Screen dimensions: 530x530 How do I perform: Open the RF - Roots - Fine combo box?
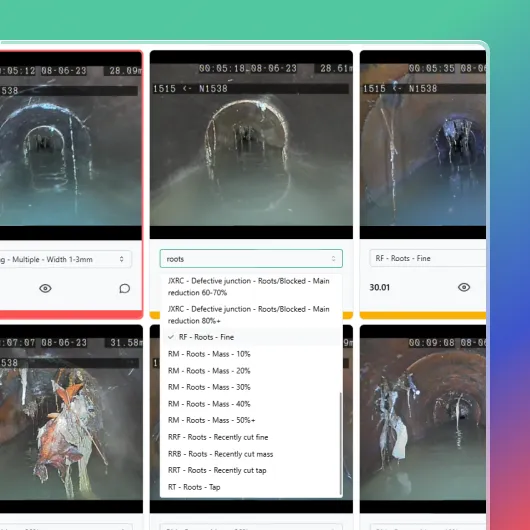[x=428, y=259]
